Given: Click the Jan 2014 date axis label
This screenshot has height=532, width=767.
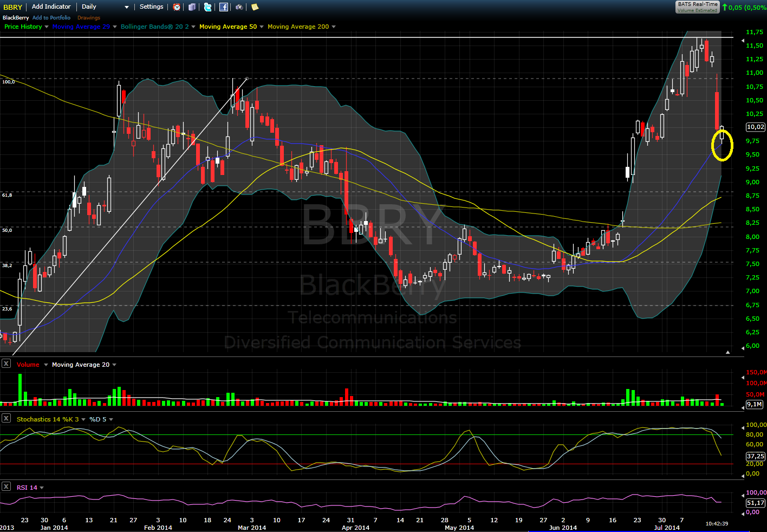Looking at the screenshot, I should [54, 528].
